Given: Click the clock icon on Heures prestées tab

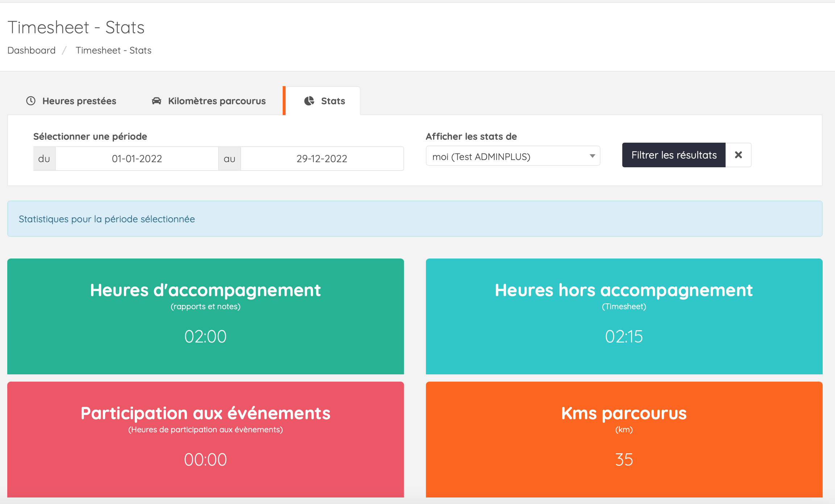Looking at the screenshot, I should 31,101.
